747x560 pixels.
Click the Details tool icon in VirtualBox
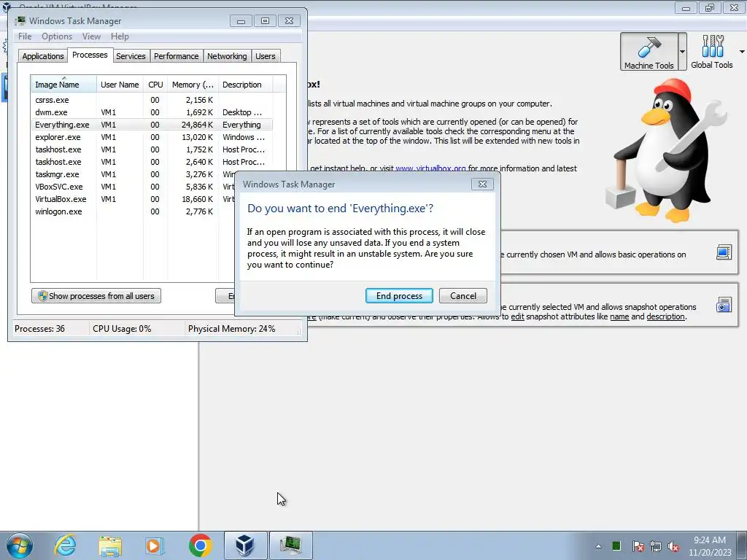click(x=724, y=252)
